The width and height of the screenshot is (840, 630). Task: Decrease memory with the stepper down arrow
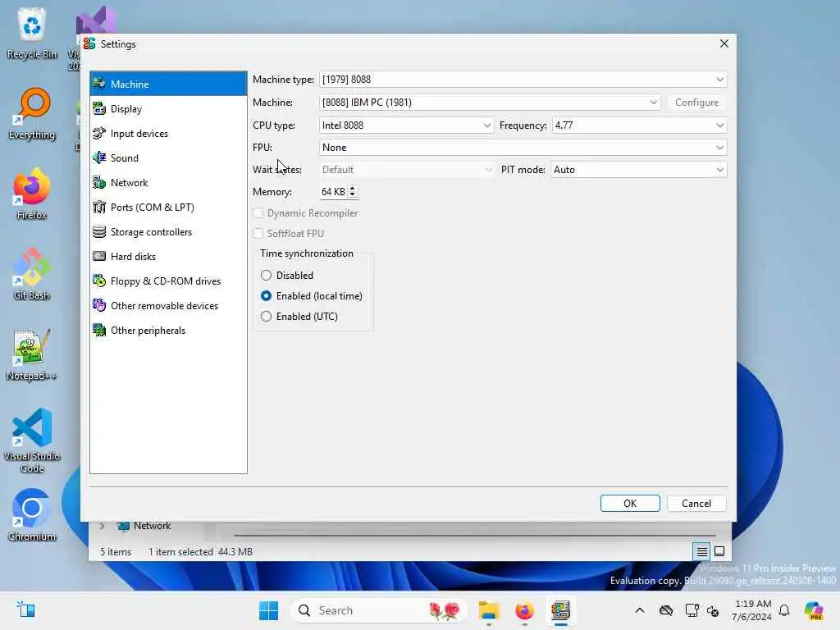(x=352, y=194)
